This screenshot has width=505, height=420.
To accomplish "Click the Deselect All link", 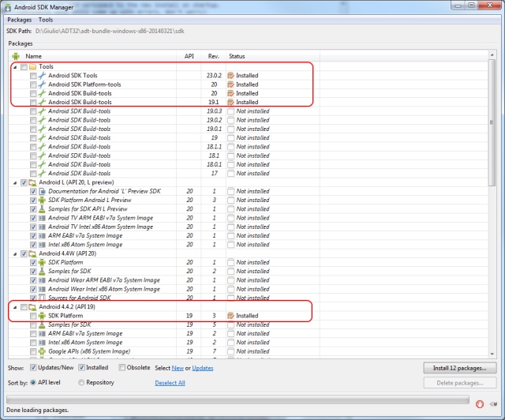I will pyautogui.click(x=170, y=383).
